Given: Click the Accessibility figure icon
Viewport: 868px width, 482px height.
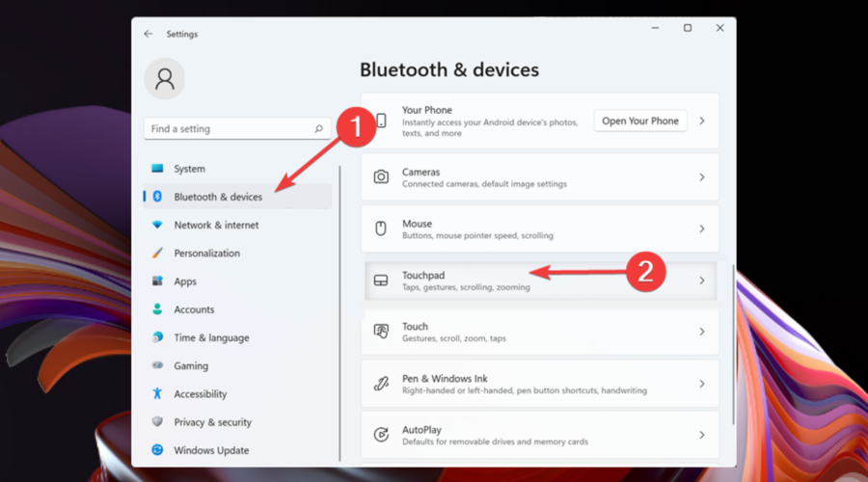Looking at the screenshot, I should 157,393.
